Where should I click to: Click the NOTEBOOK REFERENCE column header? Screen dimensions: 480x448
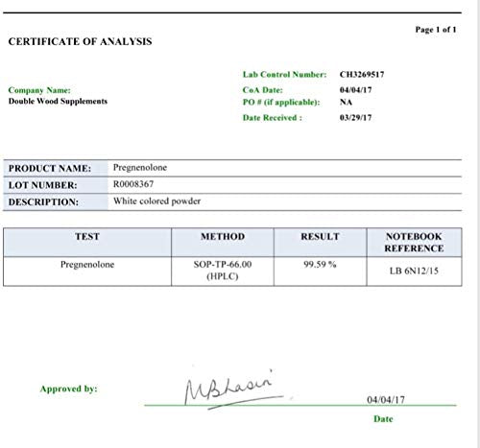[414, 243]
